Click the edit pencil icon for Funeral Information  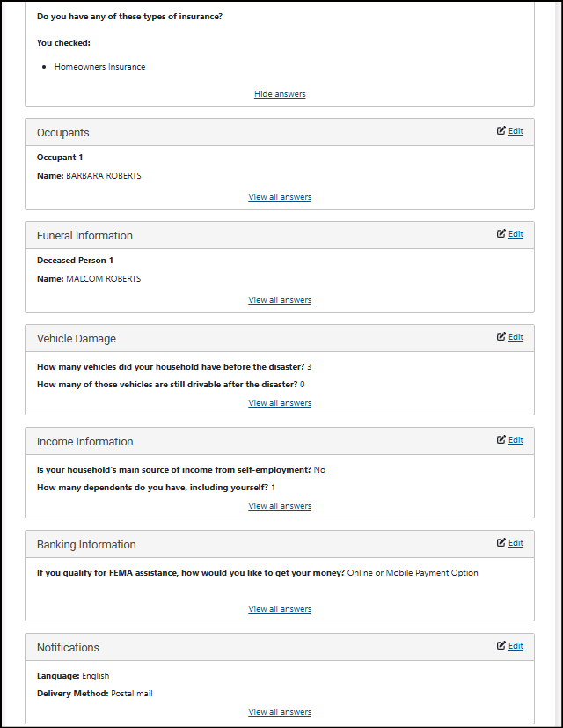click(x=501, y=234)
